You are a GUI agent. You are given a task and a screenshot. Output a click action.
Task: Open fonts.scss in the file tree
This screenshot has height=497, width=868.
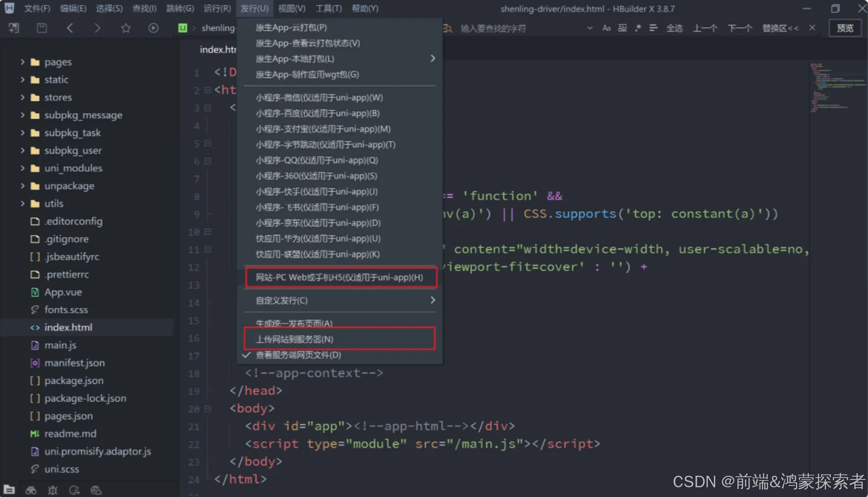click(66, 310)
